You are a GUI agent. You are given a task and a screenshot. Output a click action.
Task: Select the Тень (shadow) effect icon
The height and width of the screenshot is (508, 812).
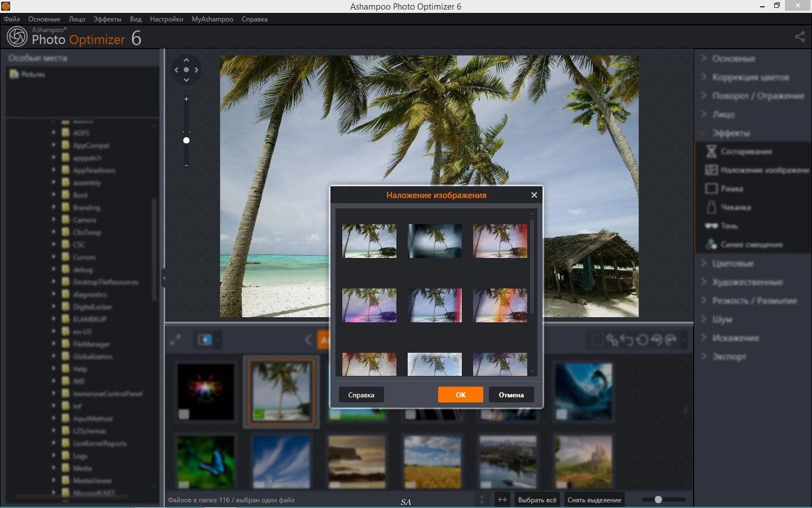coord(711,226)
